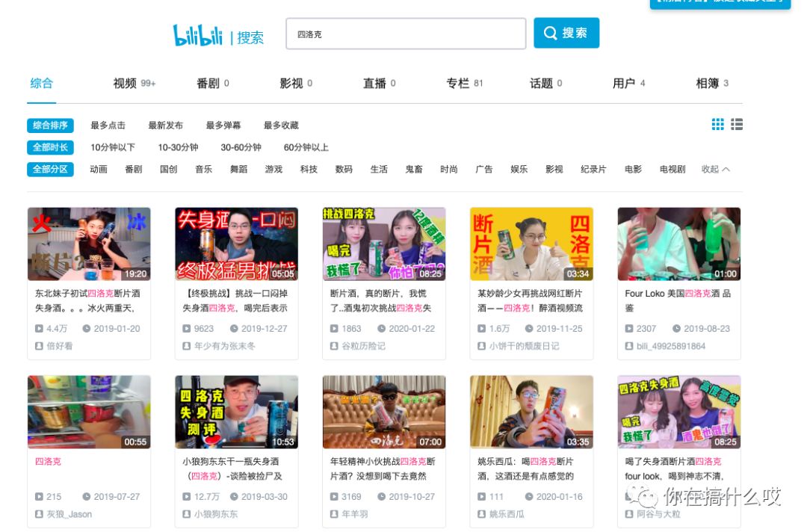The height and width of the screenshot is (532, 807).
Task: Open title link 四洛克 under fridge video
Action: coord(48,462)
